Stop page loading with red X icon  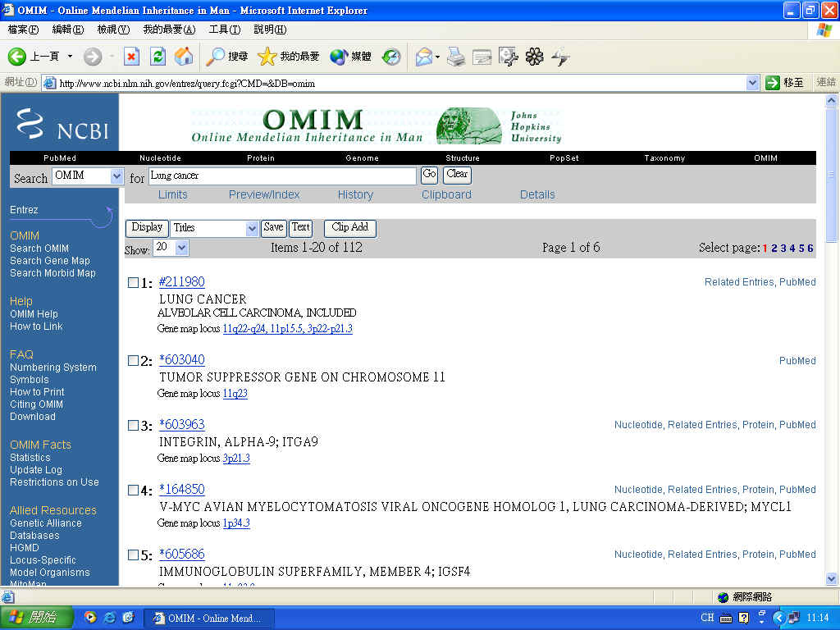(131, 57)
